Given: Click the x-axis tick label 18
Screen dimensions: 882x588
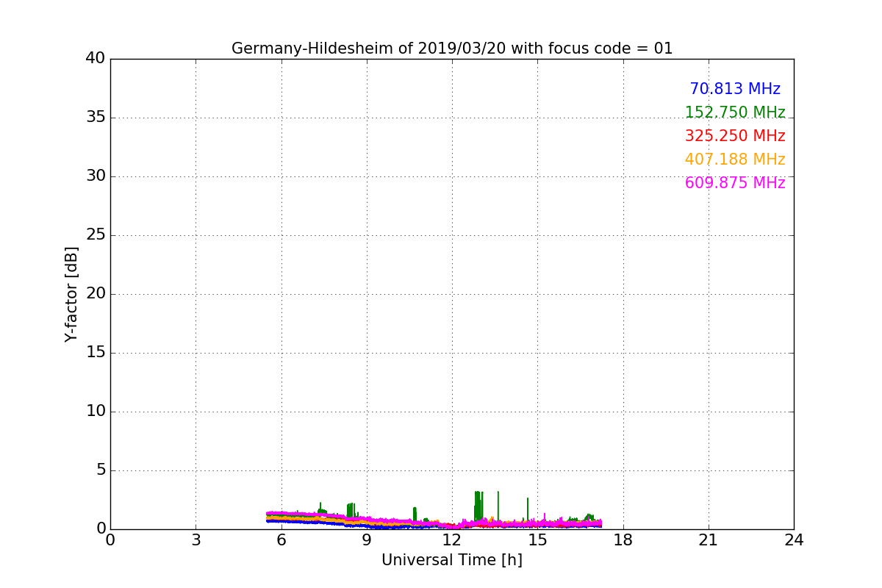Looking at the screenshot, I should click(623, 539).
